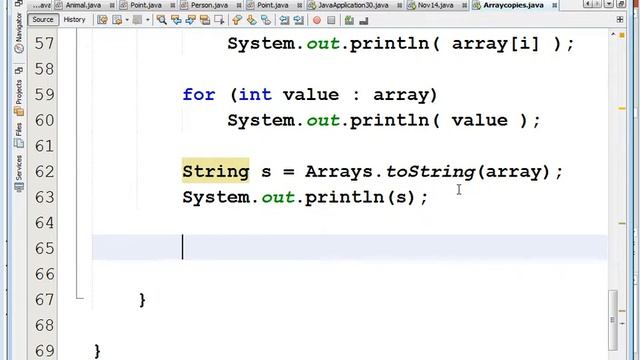Toggle Rectangular Selection icon

tap(220, 20)
